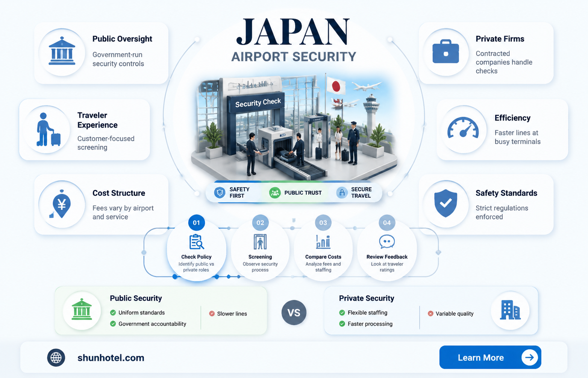Select step 03 number badge
588x378 pixels.
click(x=323, y=223)
